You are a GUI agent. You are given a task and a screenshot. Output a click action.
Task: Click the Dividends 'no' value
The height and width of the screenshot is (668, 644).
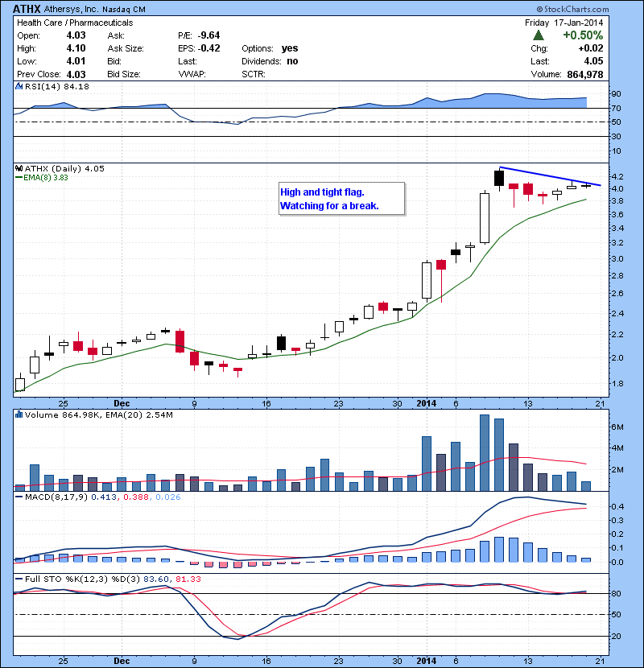click(x=292, y=61)
